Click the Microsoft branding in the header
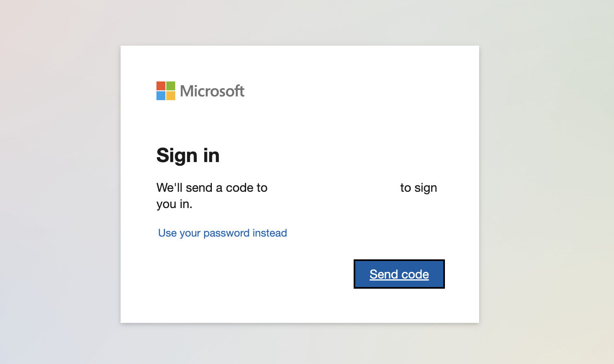The width and height of the screenshot is (614, 364). tap(200, 91)
